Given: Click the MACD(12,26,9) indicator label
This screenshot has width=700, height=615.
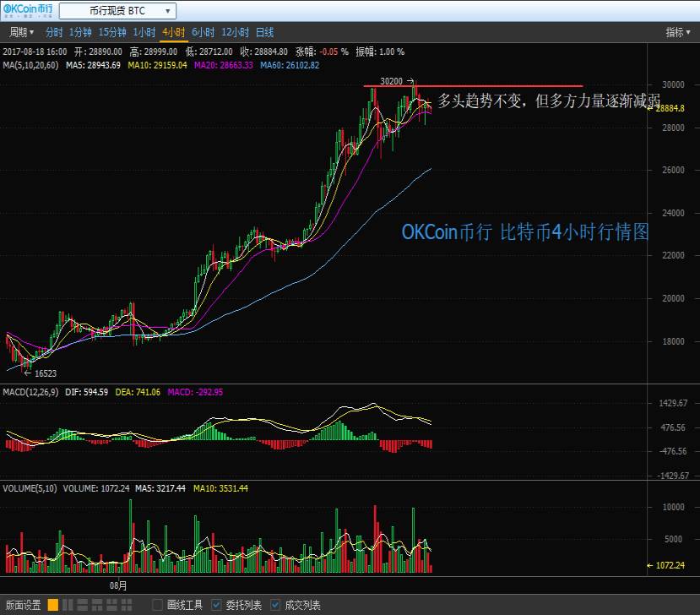Looking at the screenshot, I should coord(30,392).
